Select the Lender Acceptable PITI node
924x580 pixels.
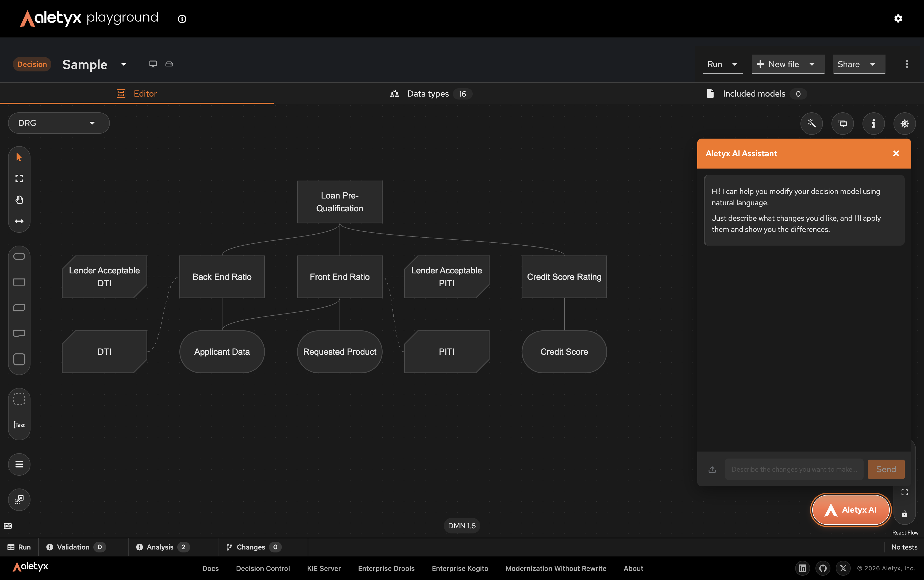(446, 277)
